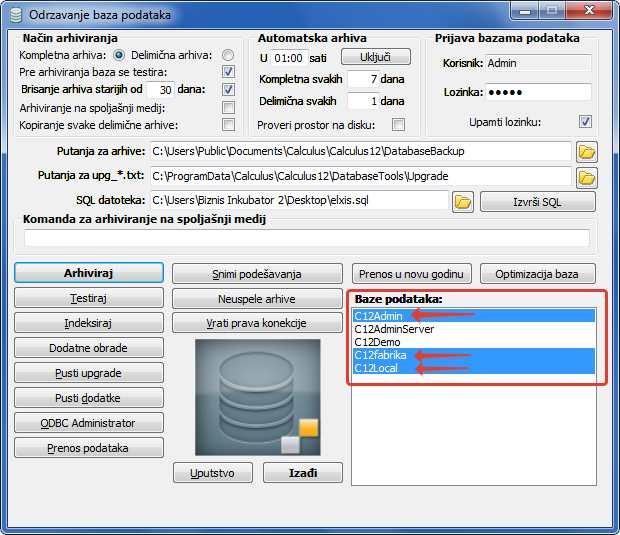Click Izvrši SQL button

coord(537,202)
